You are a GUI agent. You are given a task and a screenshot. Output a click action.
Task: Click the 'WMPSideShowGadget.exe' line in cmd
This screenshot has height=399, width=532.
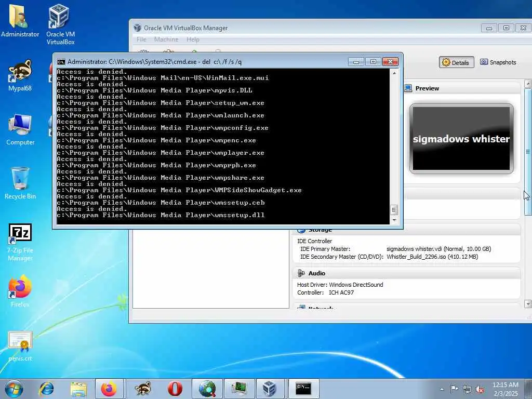[x=179, y=190]
